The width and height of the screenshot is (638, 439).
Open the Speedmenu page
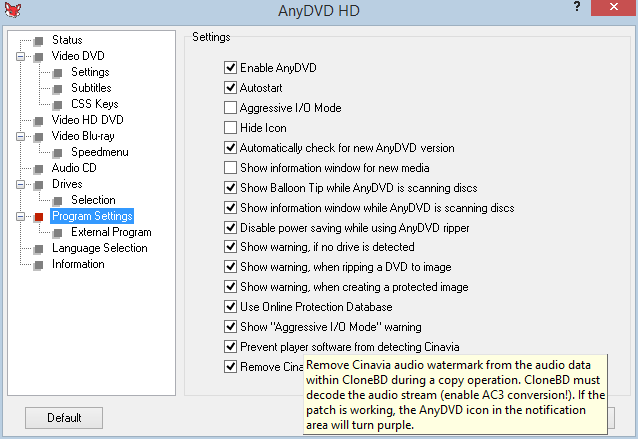tap(100, 152)
